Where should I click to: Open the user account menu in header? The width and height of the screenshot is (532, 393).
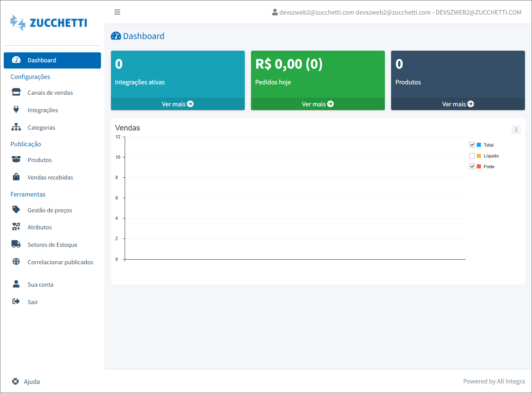pos(397,12)
